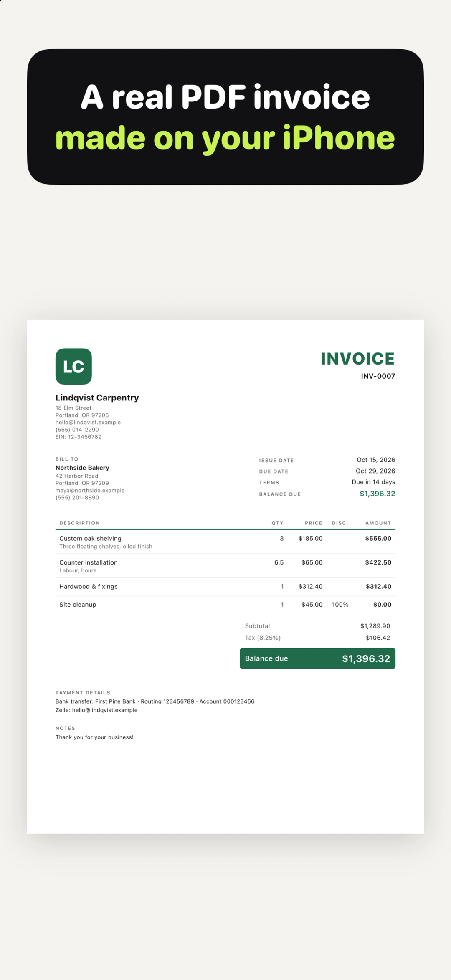The width and height of the screenshot is (451, 980).
Task: Click the $45.00 price
Action: [312, 604]
